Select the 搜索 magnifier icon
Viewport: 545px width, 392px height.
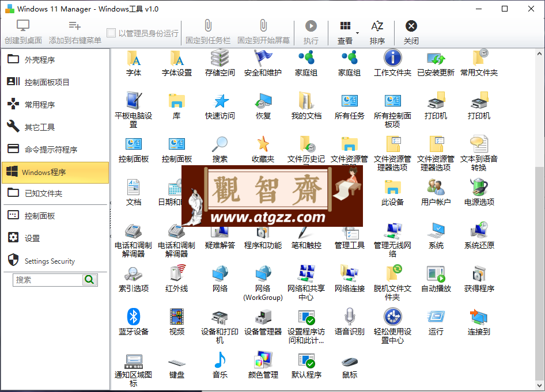pyautogui.click(x=220, y=149)
